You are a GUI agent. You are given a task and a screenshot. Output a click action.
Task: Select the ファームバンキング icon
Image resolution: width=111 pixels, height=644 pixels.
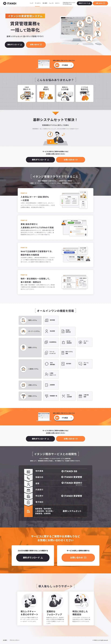pos(46,353)
